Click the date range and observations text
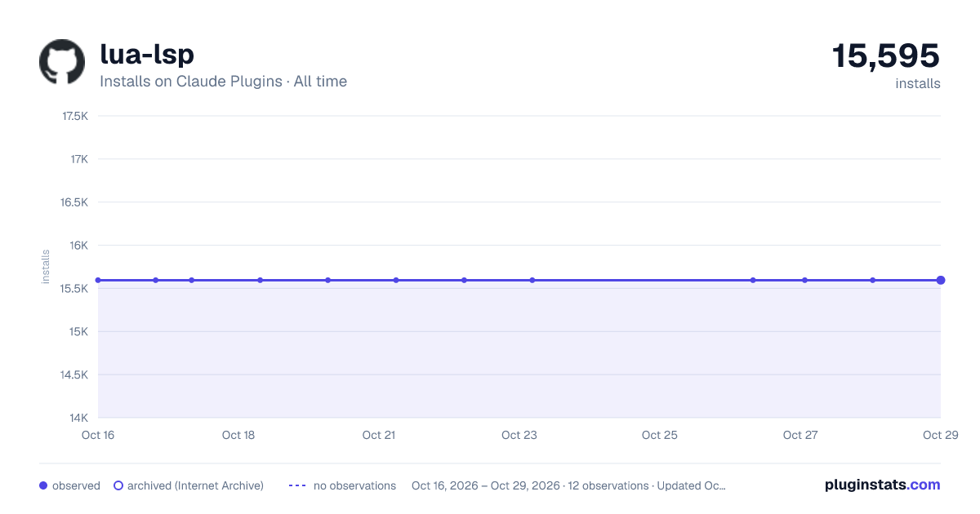 point(568,485)
